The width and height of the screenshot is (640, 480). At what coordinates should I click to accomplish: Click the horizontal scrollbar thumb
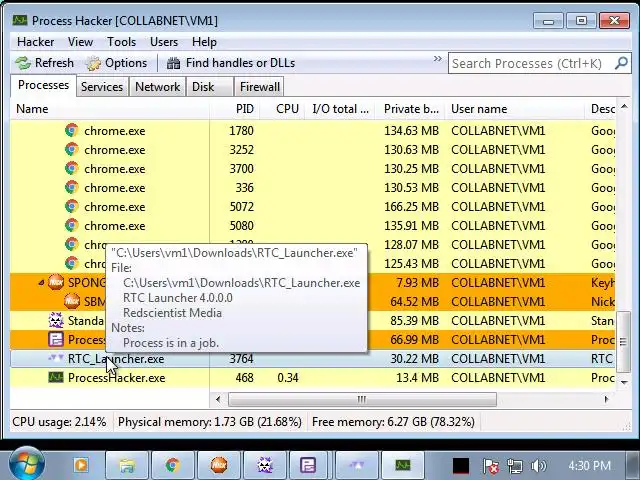pyautogui.click(x=362, y=399)
